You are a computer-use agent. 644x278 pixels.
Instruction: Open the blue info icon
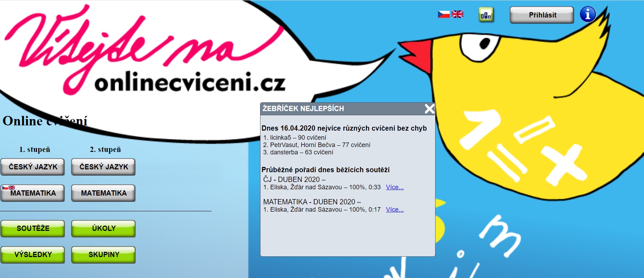[588, 15]
